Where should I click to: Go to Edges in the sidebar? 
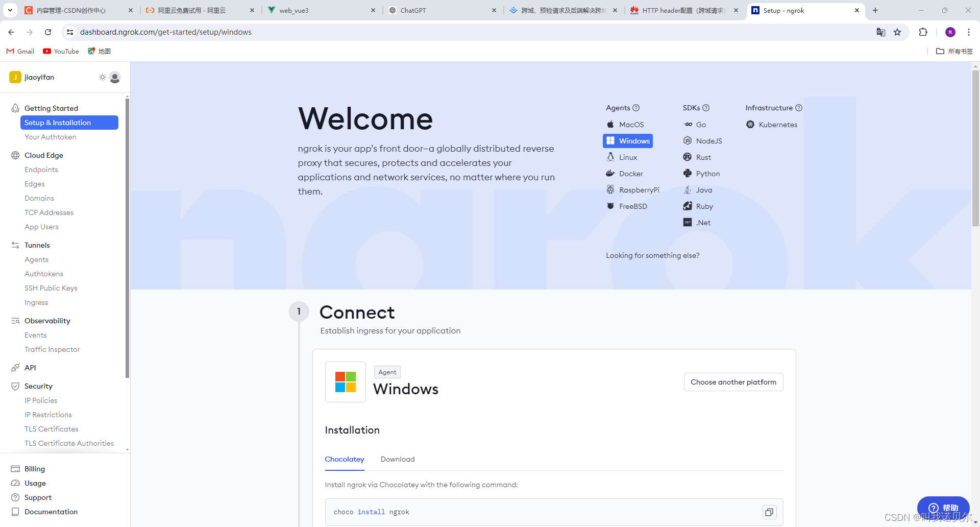(x=35, y=184)
